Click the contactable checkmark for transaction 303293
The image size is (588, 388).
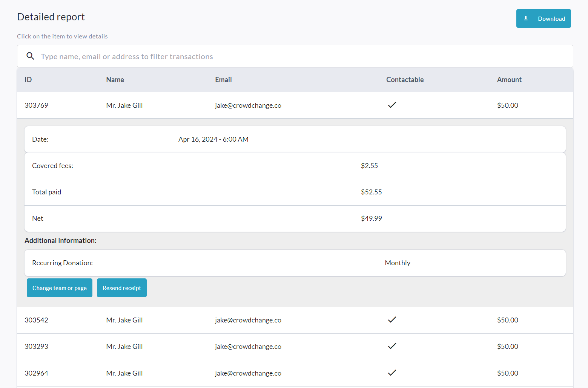click(392, 346)
